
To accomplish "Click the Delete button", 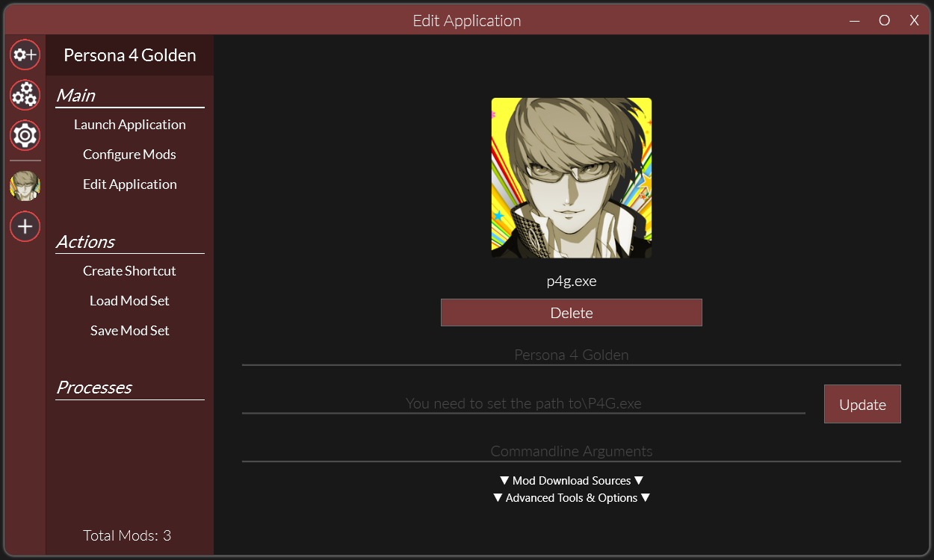I will coord(572,313).
